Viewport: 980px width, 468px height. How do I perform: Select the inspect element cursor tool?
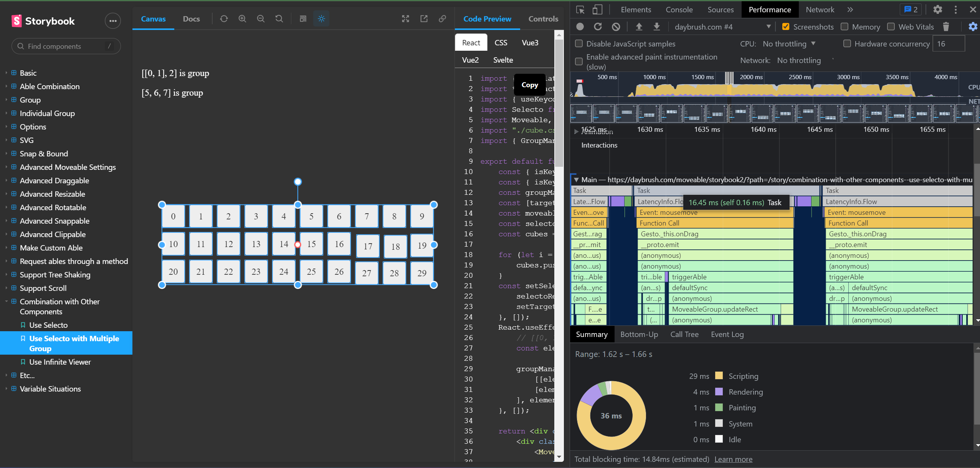coord(580,10)
